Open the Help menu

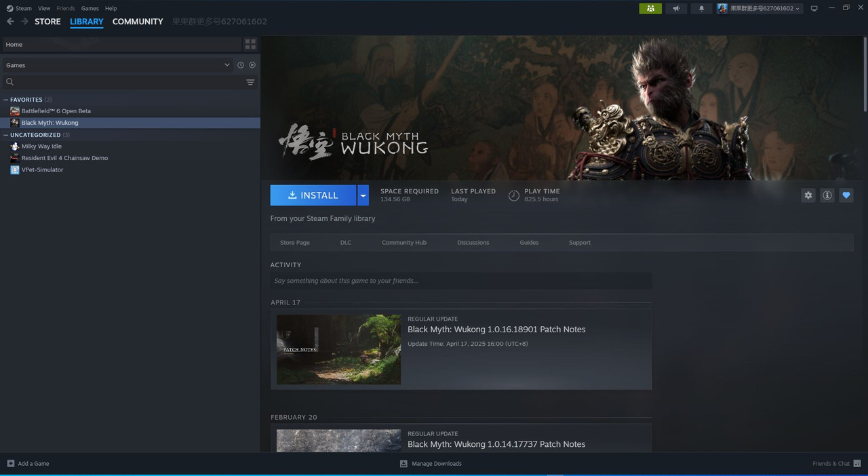click(111, 8)
